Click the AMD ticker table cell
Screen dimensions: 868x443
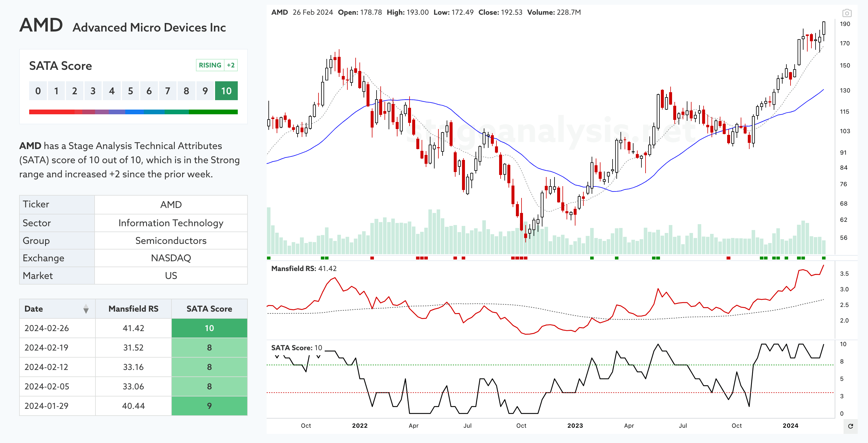coord(171,204)
